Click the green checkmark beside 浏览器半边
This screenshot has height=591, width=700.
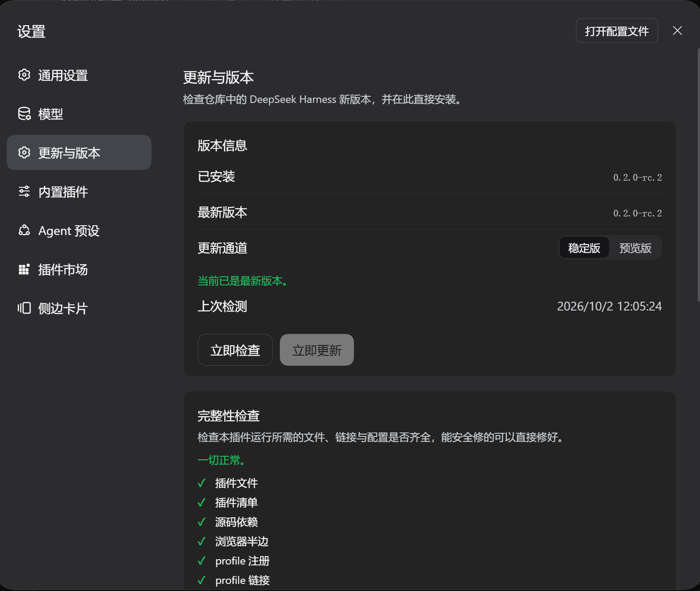click(x=202, y=542)
